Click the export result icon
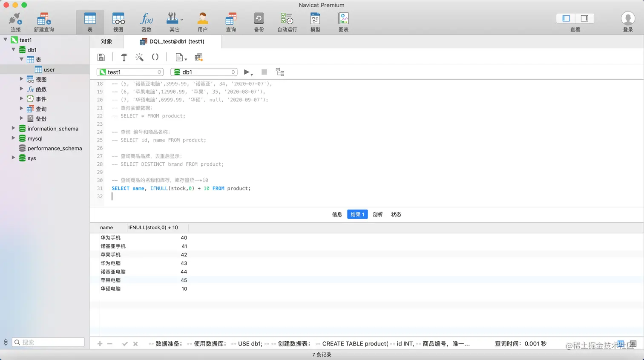This screenshot has height=360, width=644. pos(198,57)
